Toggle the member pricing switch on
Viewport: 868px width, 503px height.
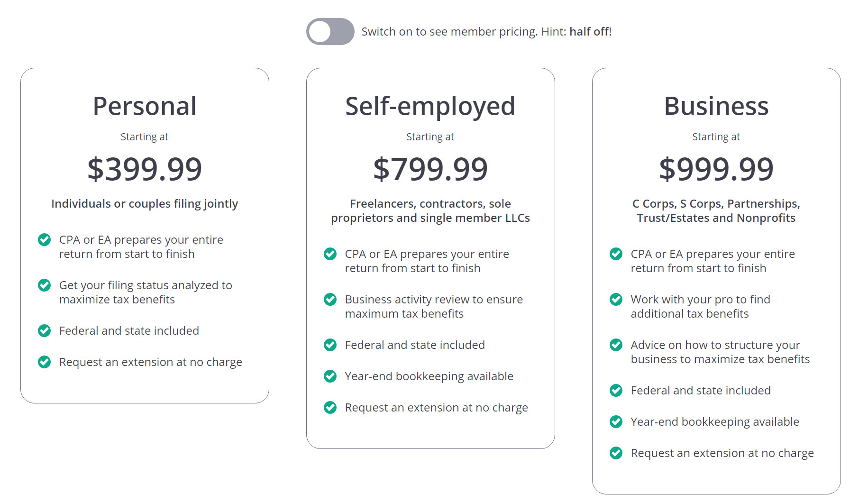(330, 32)
